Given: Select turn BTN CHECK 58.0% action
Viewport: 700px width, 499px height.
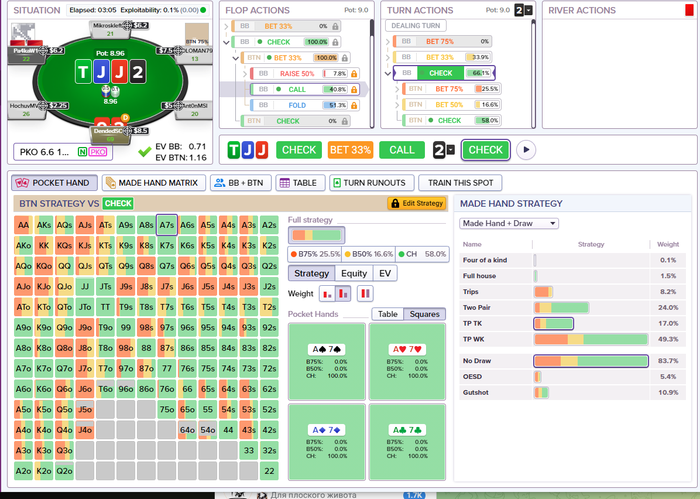Looking at the screenshot, I should click(451, 121).
